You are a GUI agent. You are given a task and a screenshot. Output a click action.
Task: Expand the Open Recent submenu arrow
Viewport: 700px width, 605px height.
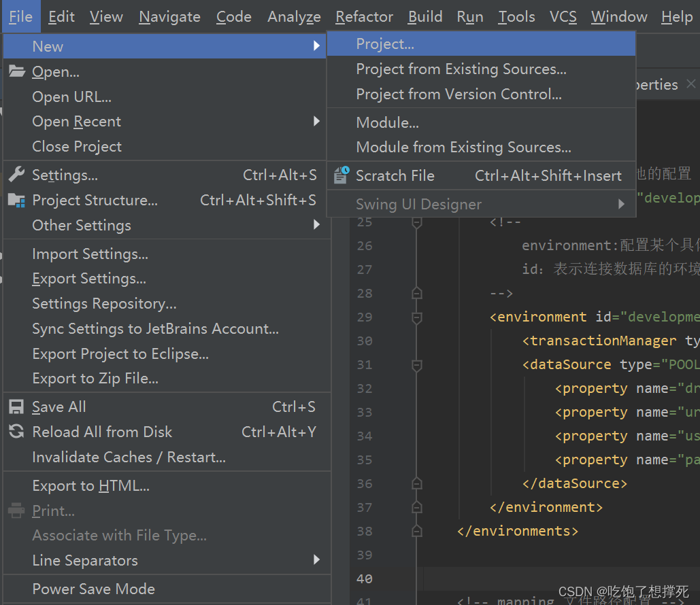coord(316,121)
